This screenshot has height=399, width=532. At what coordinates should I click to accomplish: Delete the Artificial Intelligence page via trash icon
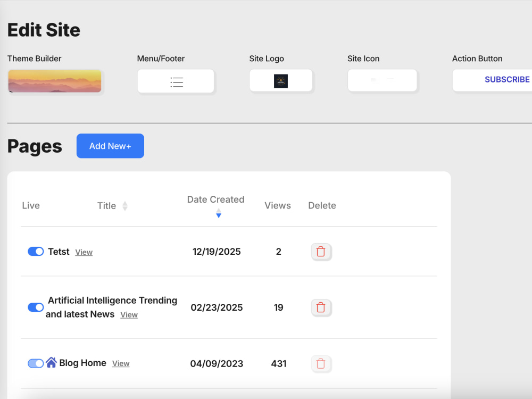tap(321, 307)
